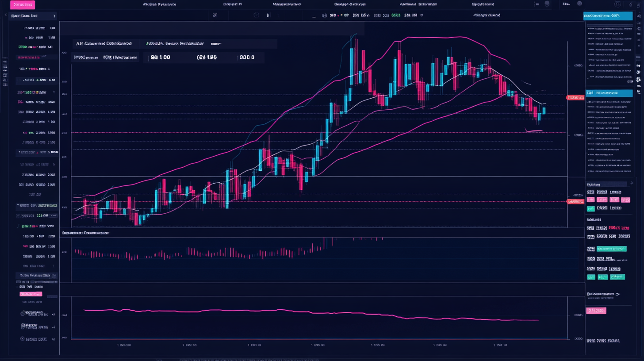Enable the checkbox next to the volume indicator setting
Viewport: 644px width, 361px height.
point(16,287)
